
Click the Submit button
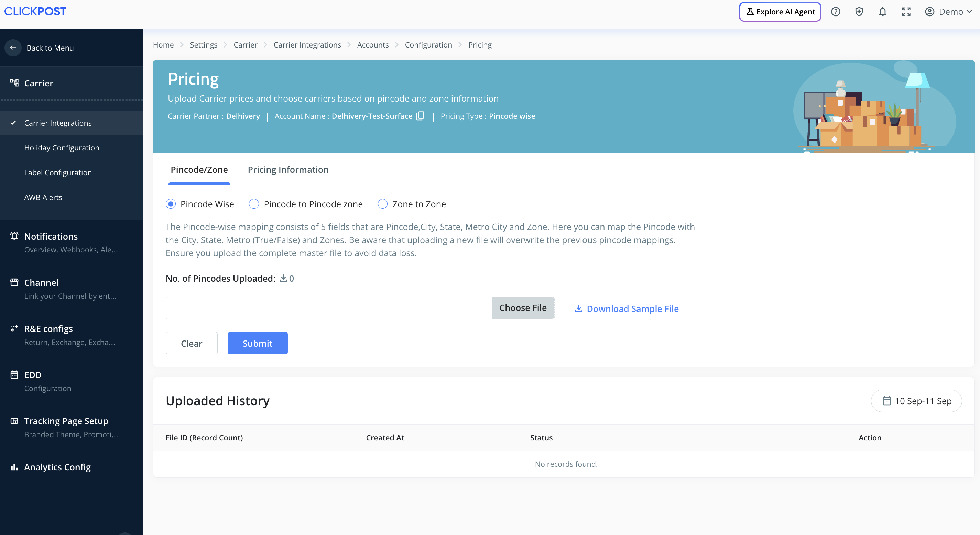tap(257, 343)
